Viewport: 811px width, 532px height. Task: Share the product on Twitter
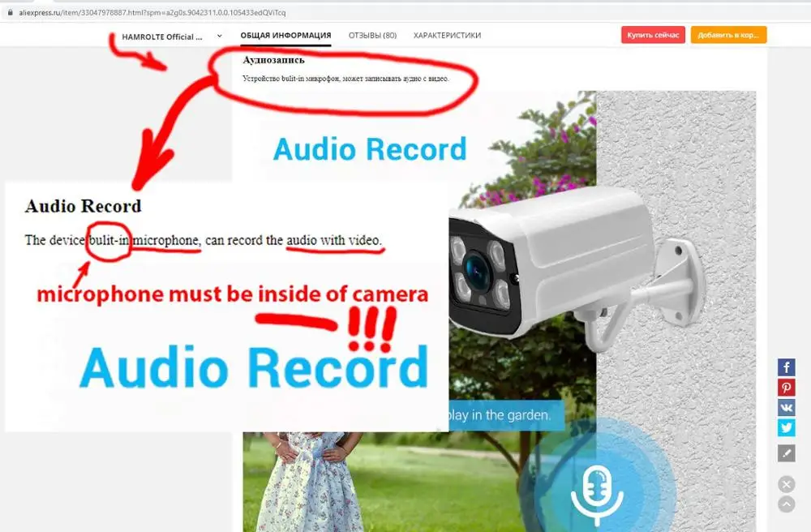786,428
